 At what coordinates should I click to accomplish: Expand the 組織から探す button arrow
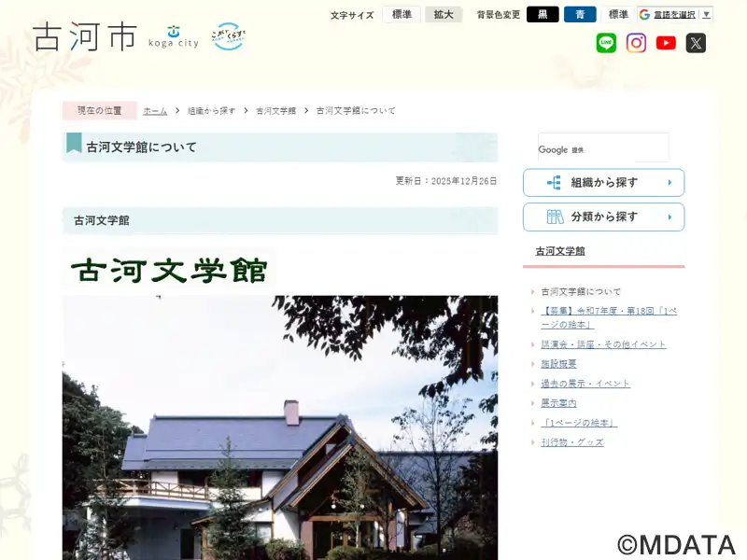(669, 182)
